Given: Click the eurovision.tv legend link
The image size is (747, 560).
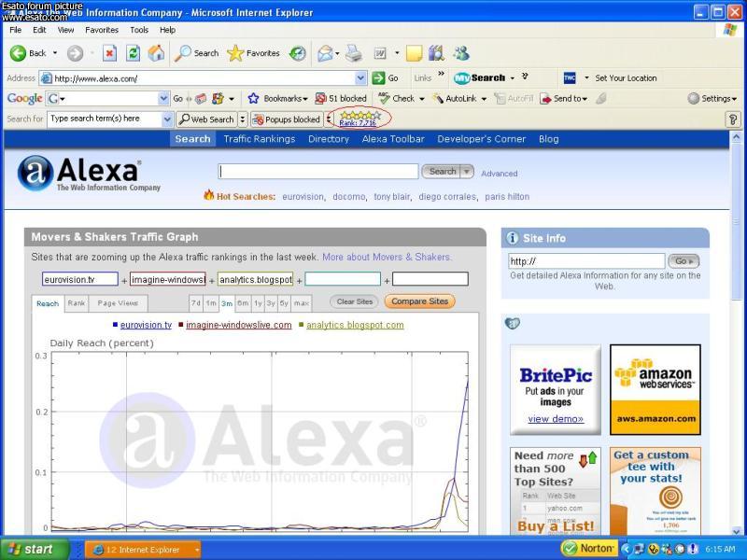Looking at the screenshot, I should pyautogui.click(x=146, y=325).
